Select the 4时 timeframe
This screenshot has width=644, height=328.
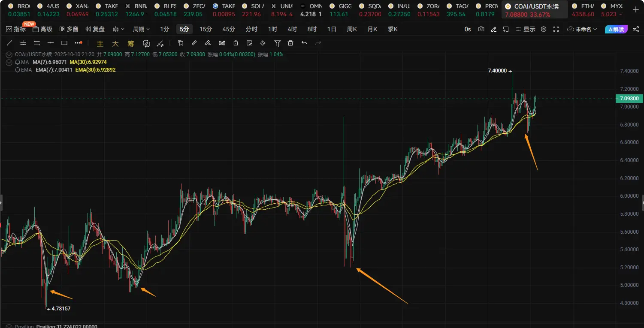click(292, 29)
